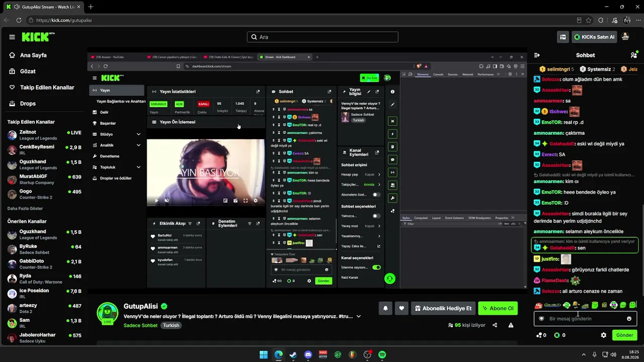
Task: Toggle the taskbar microphone icon
Action: pos(595,355)
